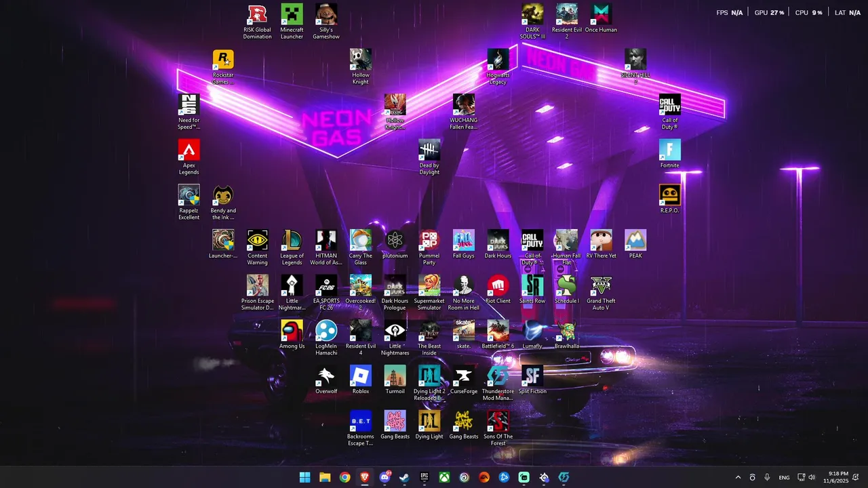Select the Apex Legends icon

(189, 157)
